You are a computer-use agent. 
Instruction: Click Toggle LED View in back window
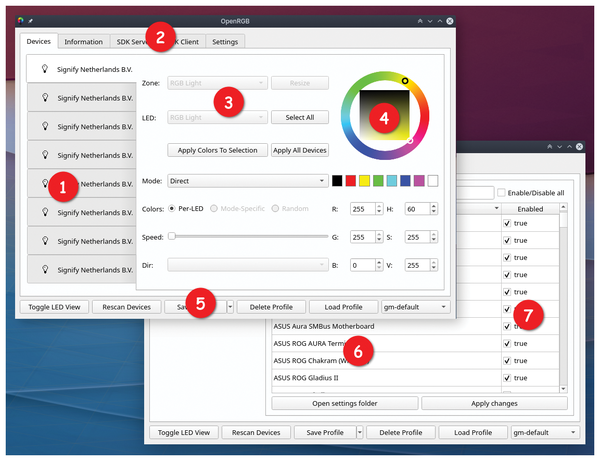[184, 432]
